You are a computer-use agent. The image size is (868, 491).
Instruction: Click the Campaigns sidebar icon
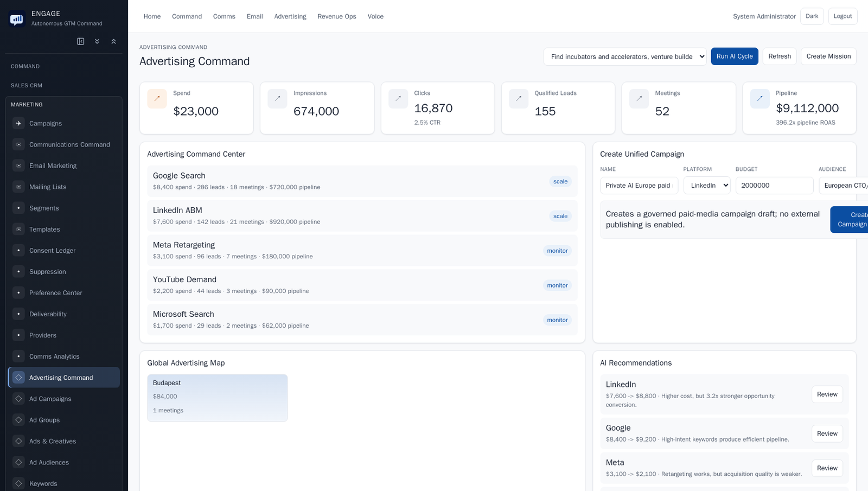point(18,123)
